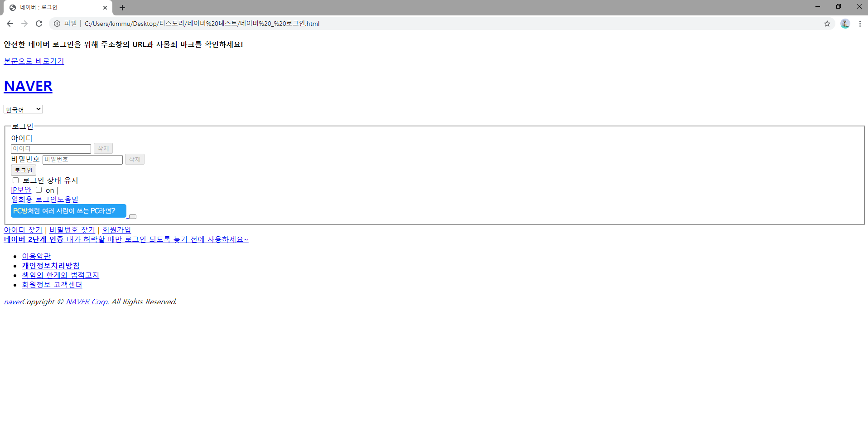This screenshot has width=868, height=448.
Task: Open the 비밀번호 찾기 link
Action: 72,230
